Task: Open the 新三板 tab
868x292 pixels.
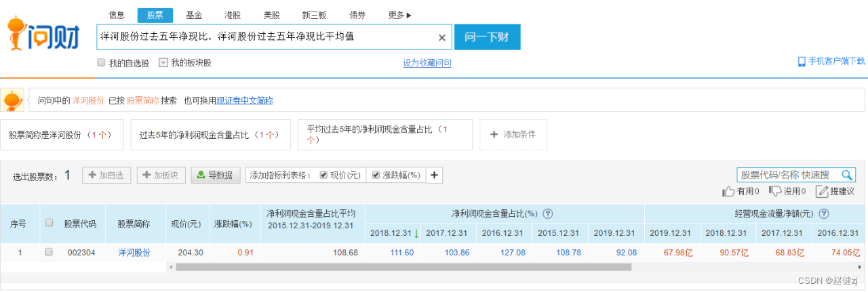Action: tap(314, 15)
